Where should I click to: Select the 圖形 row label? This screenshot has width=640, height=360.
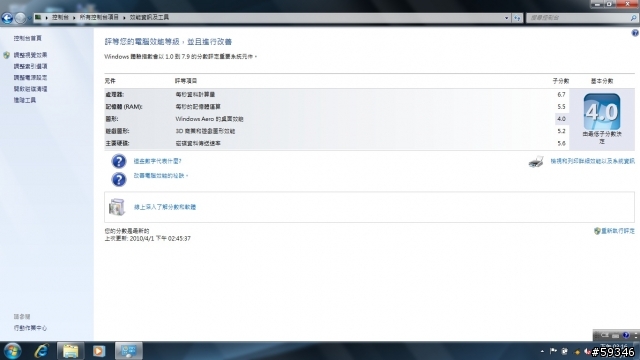coord(111,119)
